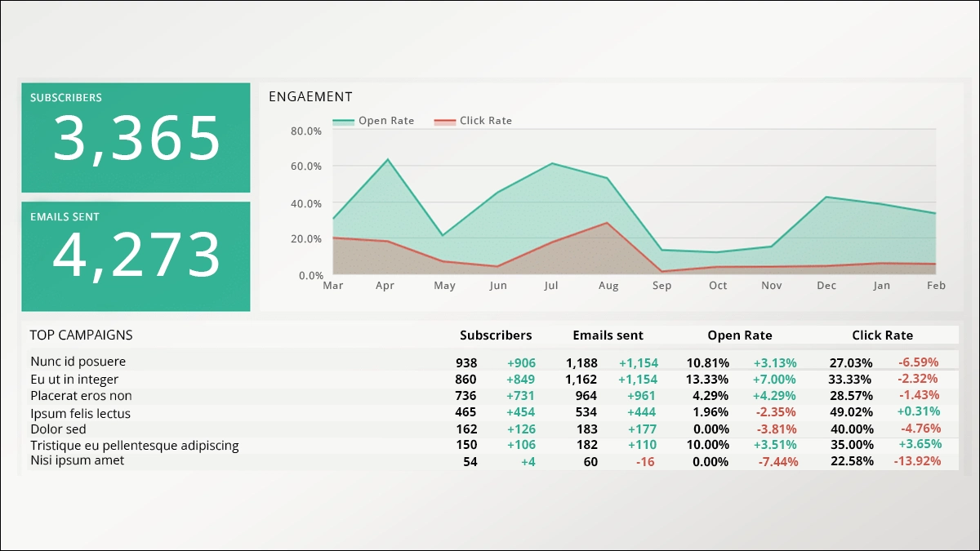This screenshot has width=980, height=551.
Task: Click the +177 emails sent change
Action: point(643,429)
